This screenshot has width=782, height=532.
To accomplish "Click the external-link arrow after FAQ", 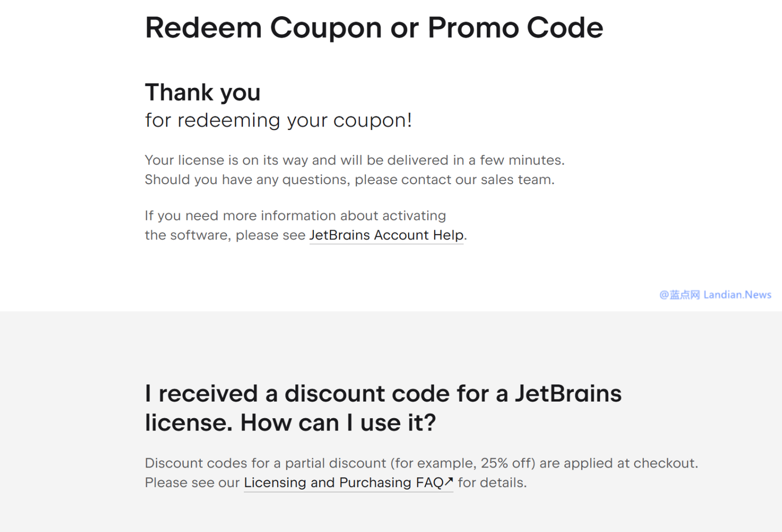I will pos(449,482).
